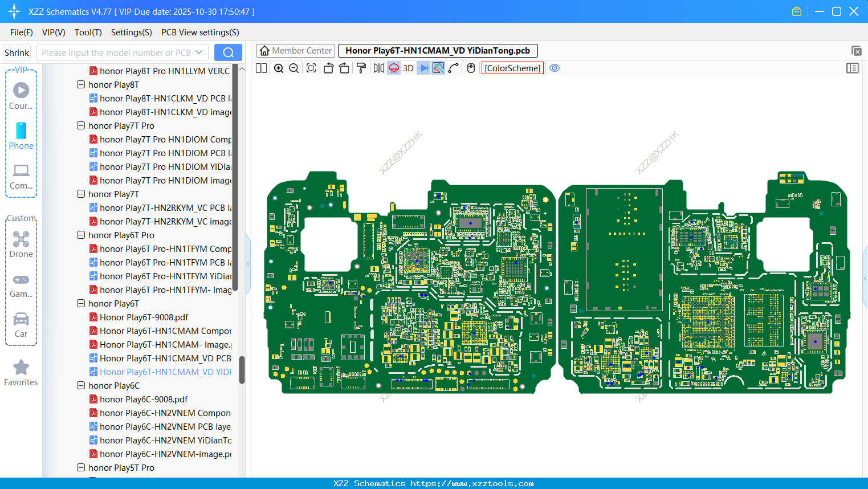Open the Tool(T) menu
This screenshot has width=868, height=489.
pos(88,32)
